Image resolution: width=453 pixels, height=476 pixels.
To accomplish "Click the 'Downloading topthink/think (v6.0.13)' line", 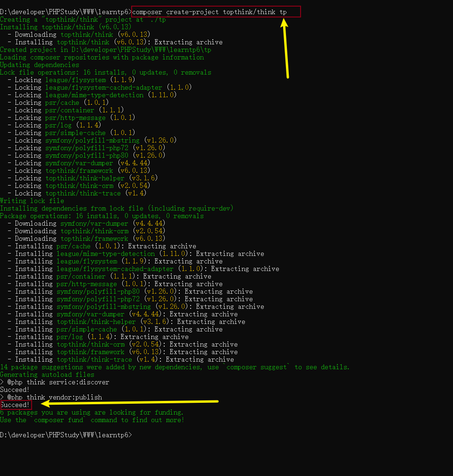I will tap(79, 35).
